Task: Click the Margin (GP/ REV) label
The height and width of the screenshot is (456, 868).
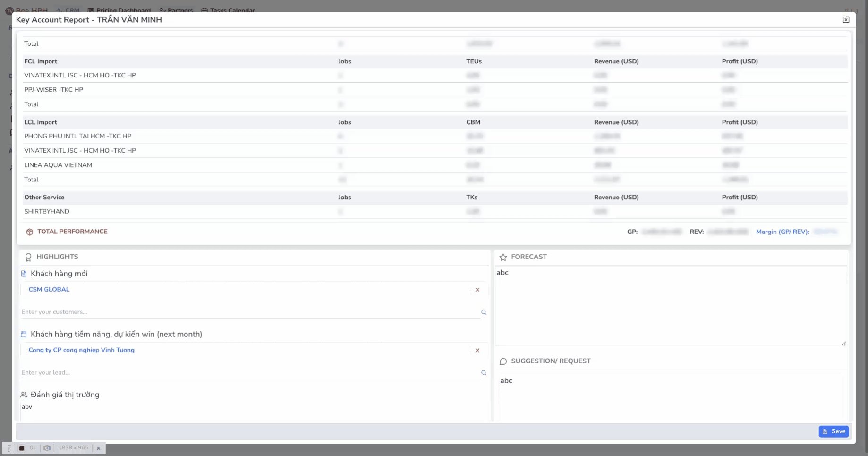Action: coord(783,232)
